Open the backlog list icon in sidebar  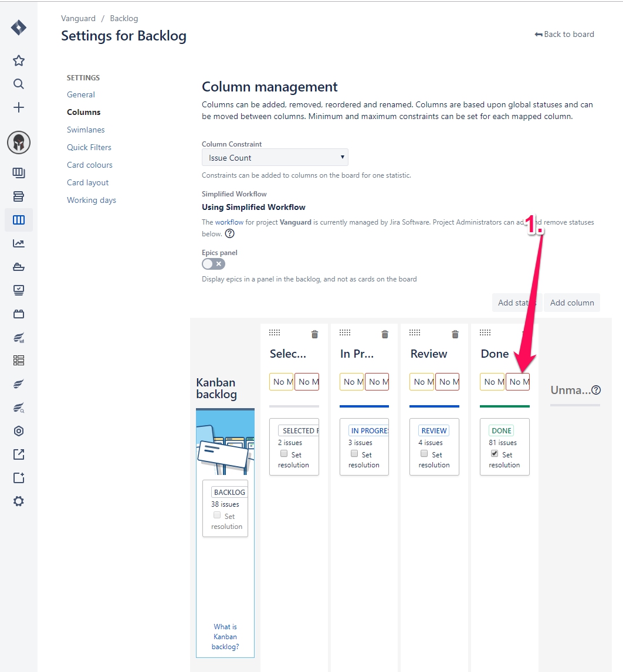pyautogui.click(x=18, y=196)
